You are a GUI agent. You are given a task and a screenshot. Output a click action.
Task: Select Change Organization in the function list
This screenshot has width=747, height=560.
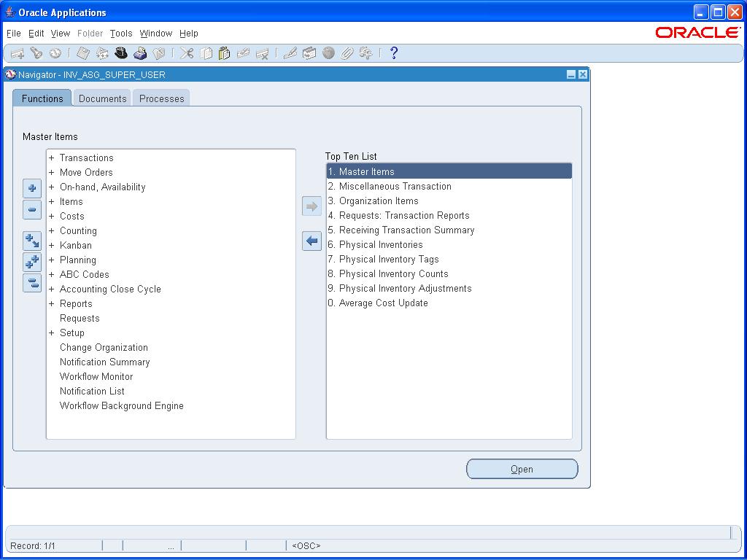104,348
